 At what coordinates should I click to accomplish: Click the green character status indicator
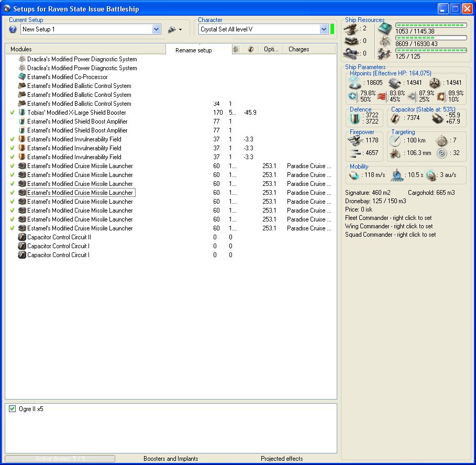point(333,29)
